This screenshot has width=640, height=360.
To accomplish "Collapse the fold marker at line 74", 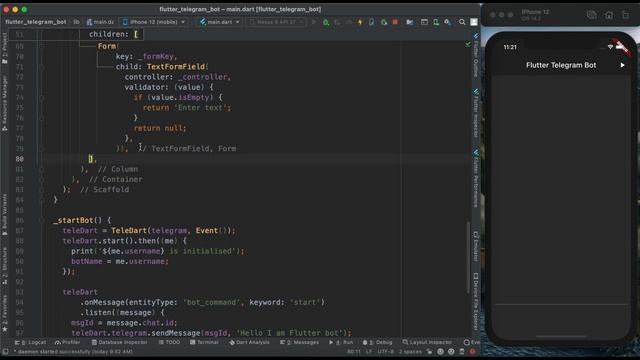I will [x=42, y=98].
